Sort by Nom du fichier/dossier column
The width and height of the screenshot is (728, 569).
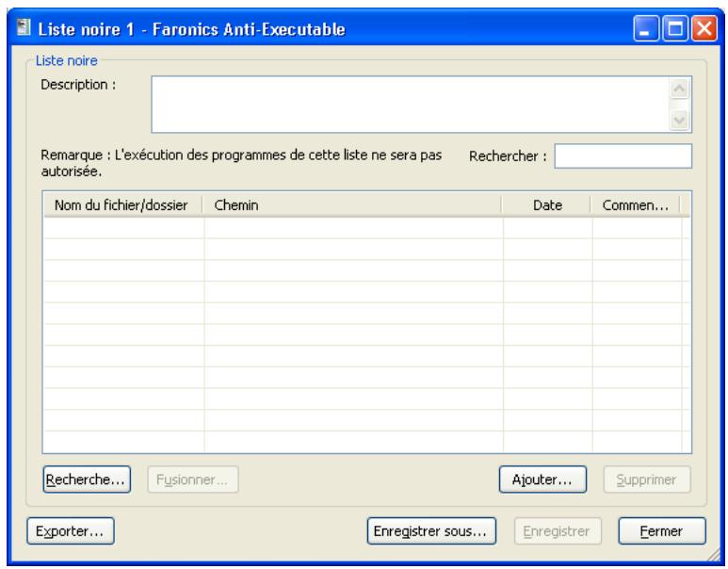[123, 204]
